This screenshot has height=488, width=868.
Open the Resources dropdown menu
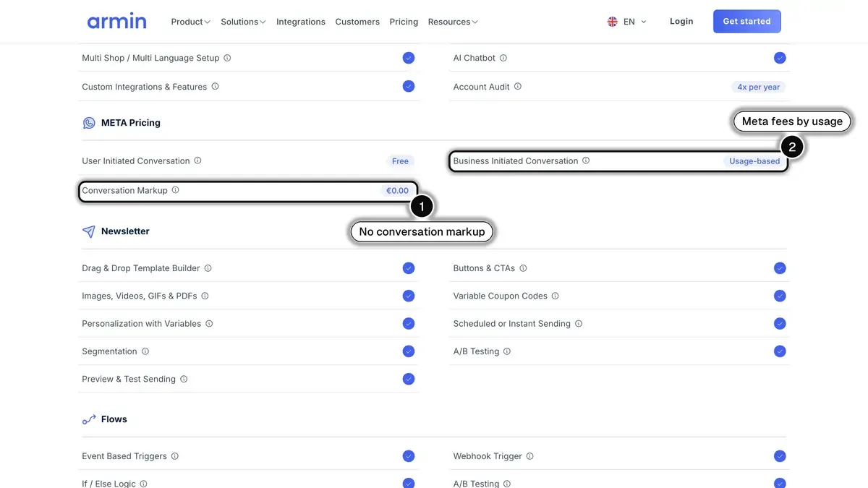453,22
